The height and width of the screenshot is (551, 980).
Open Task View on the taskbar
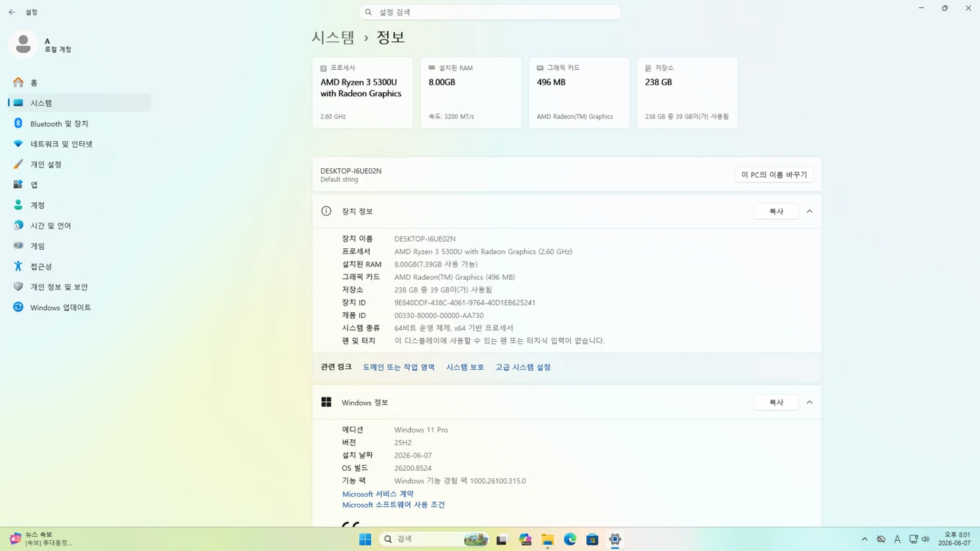502,540
